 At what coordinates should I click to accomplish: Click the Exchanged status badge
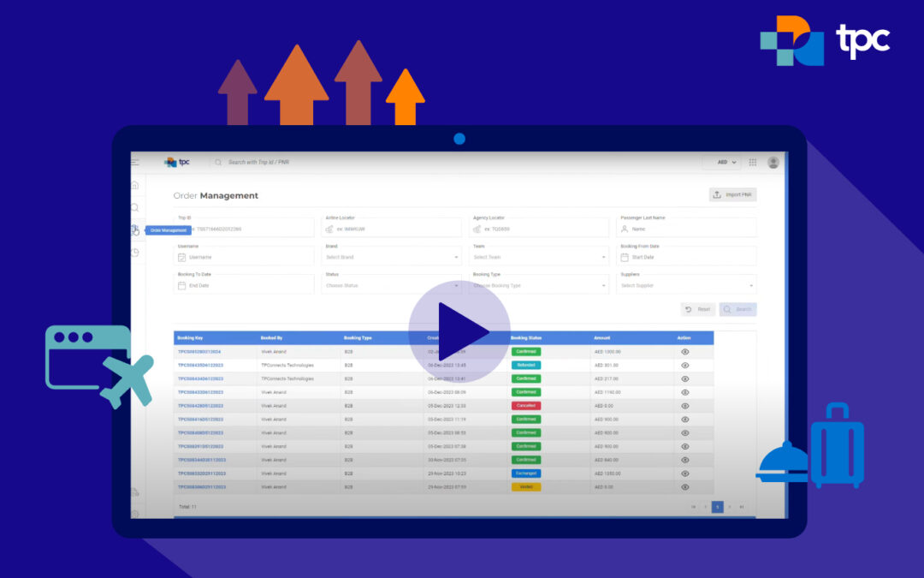pos(525,474)
